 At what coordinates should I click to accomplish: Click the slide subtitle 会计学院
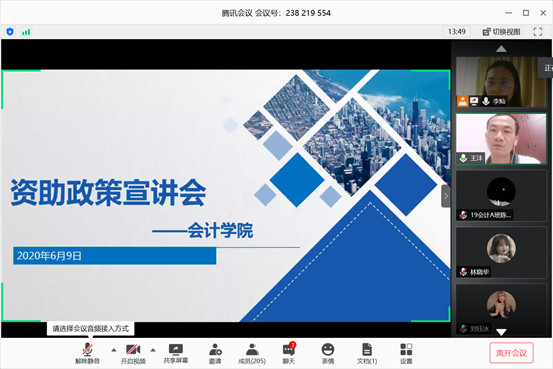[220, 231]
